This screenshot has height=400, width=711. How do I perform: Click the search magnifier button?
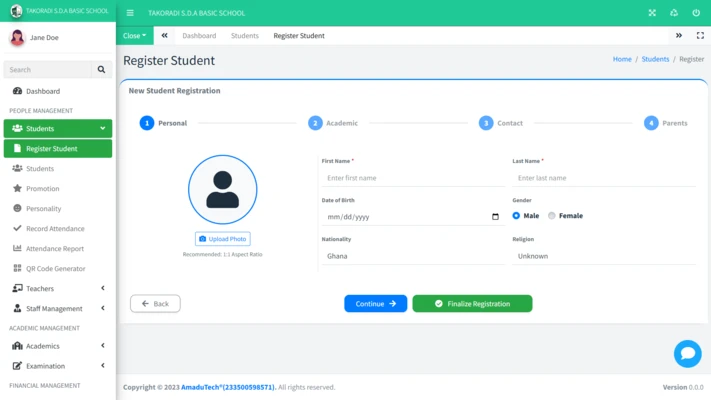pyautogui.click(x=101, y=69)
